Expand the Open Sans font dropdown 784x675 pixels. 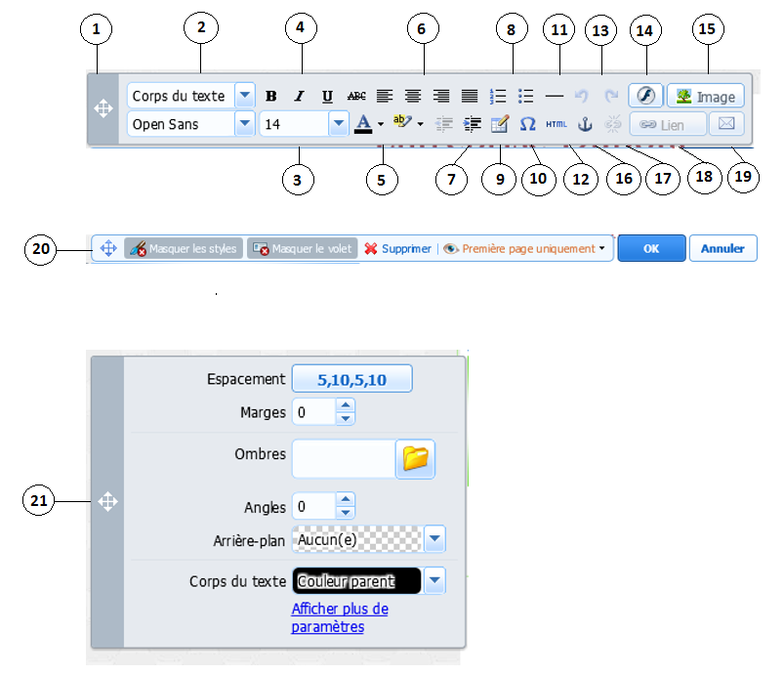click(x=245, y=124)
